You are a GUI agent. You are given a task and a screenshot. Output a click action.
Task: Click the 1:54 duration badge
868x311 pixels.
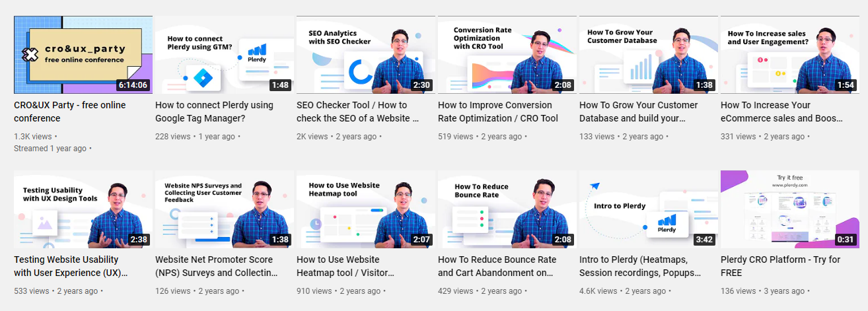(x=846, y=85)
